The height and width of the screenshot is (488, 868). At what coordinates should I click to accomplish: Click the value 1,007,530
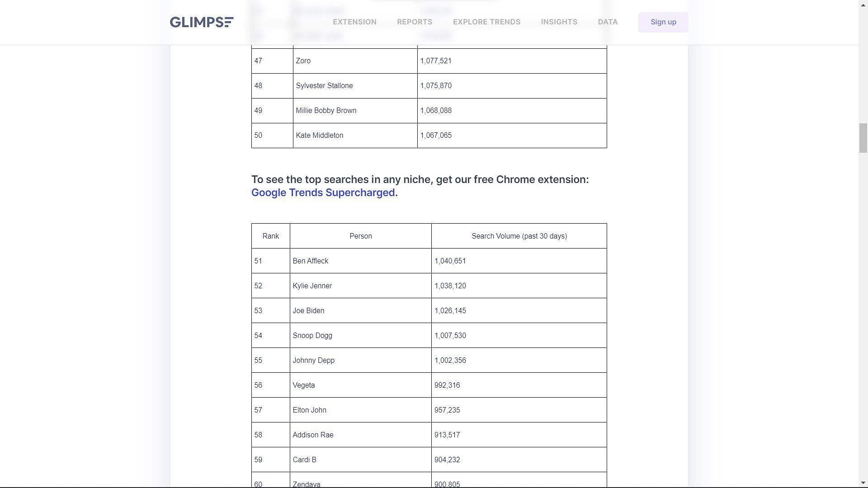pos(450,335)
